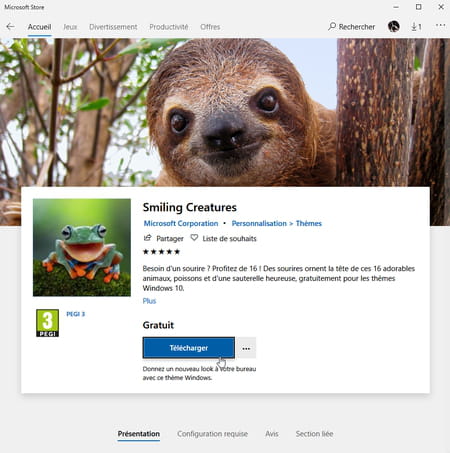
Task: Select the Configuration requise section tab
Action: coord(212,434)
